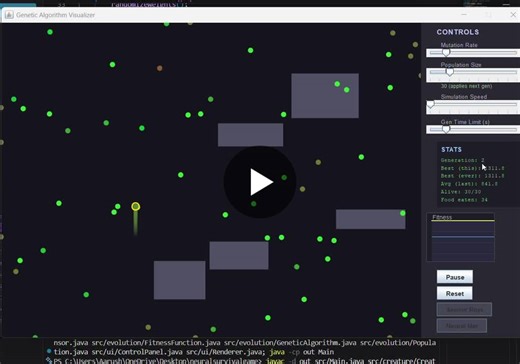Move the Population Size slider thumb
520x364 pixels.
tap(450, 72)
